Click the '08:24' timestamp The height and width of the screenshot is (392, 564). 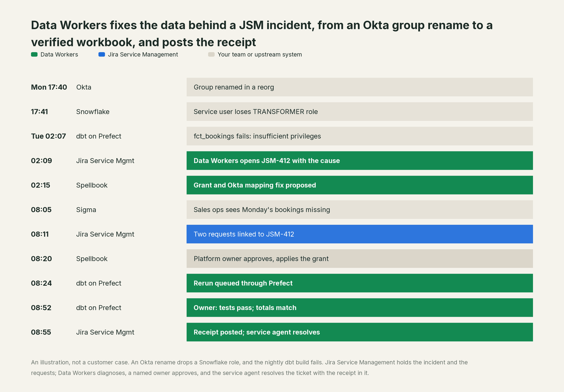pos(42,283)
